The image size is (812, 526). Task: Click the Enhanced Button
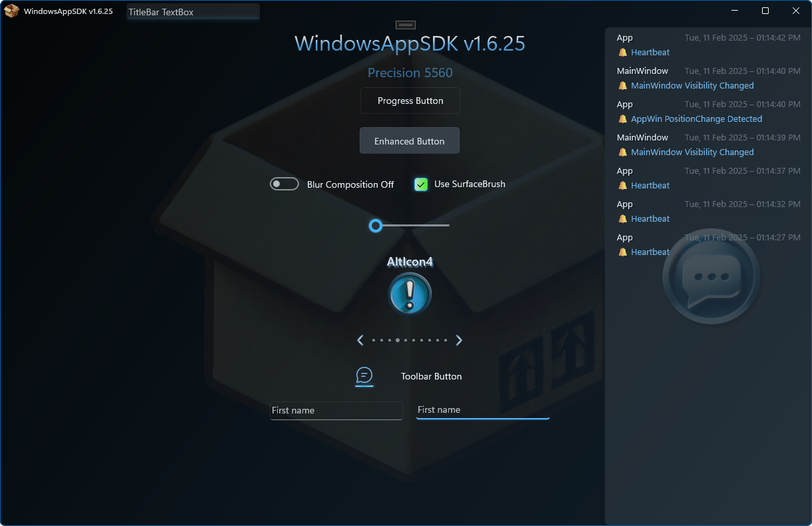pyautogui.click(x=410, y=140)
